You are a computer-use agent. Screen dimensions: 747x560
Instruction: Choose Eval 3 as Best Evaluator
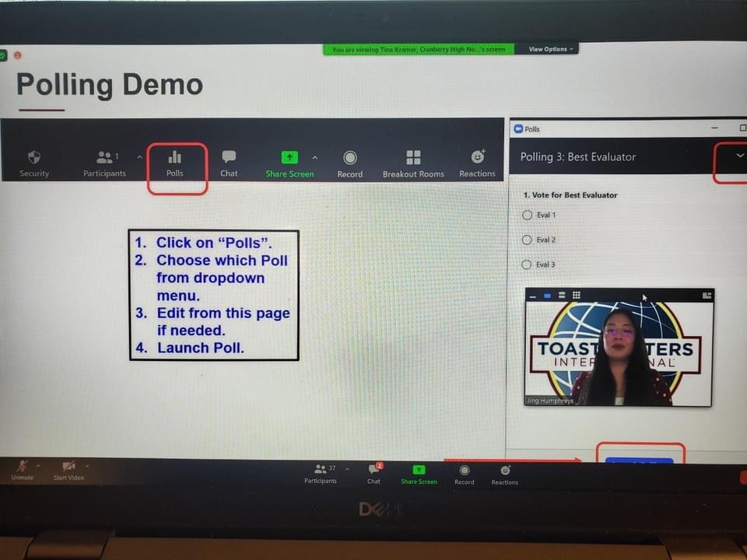(527, 265)
